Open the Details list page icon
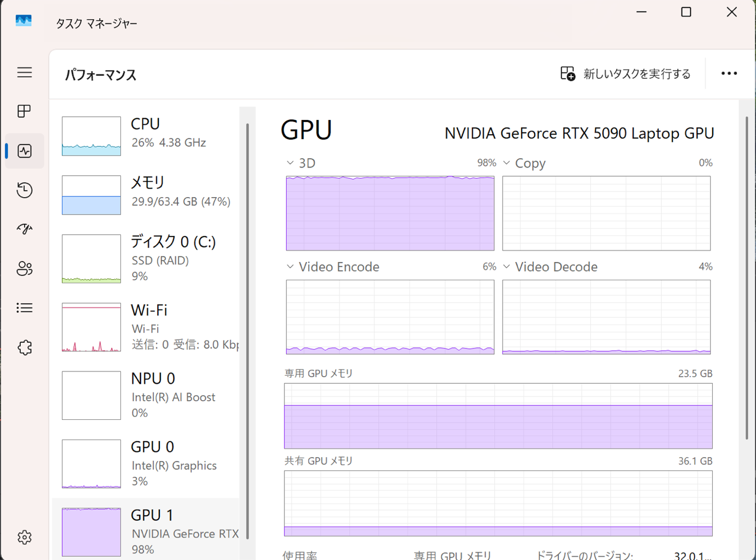 tap(25, 308)
